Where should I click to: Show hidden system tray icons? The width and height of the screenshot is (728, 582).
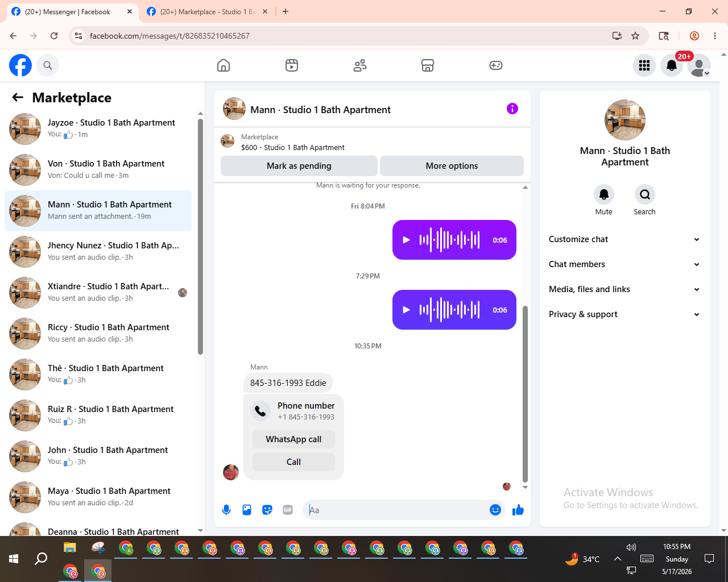tap(618, 559)
